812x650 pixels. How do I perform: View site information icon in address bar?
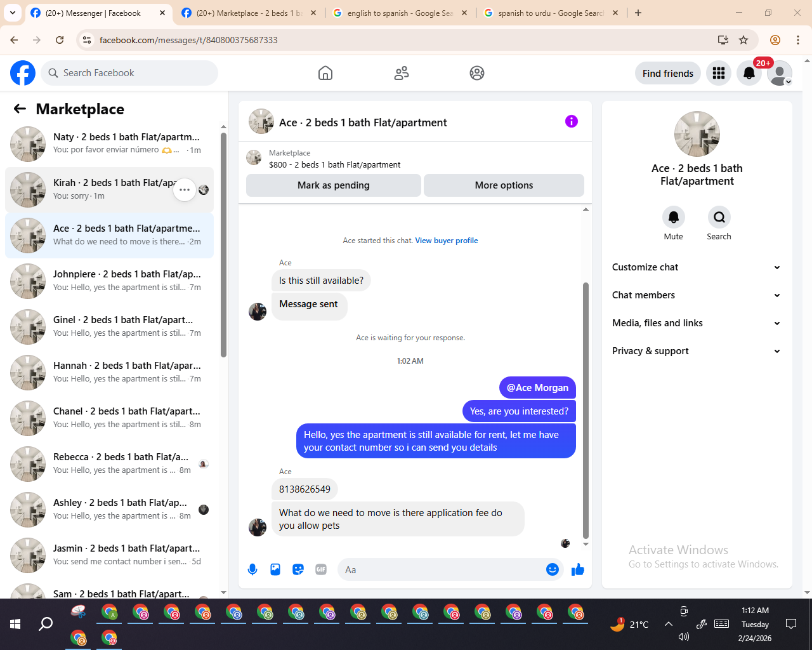[87, 40]
